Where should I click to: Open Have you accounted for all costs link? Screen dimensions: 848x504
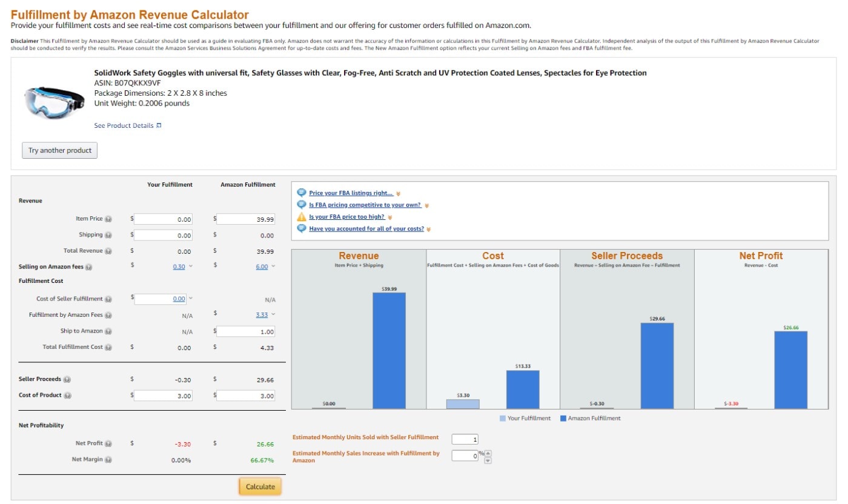(366, 228)
